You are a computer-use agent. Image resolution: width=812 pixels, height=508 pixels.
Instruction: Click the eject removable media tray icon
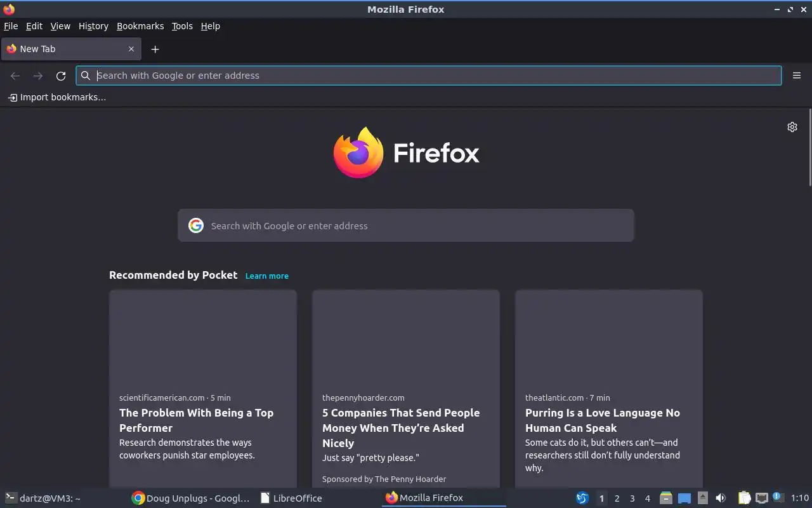point(703,498)
